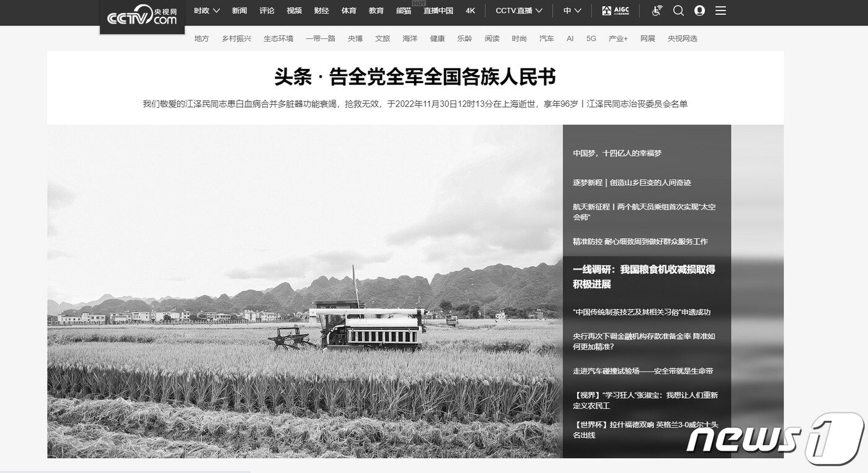Open the 直播中国 channel
This screenshot has height=473, width=868.
point(438,11)
